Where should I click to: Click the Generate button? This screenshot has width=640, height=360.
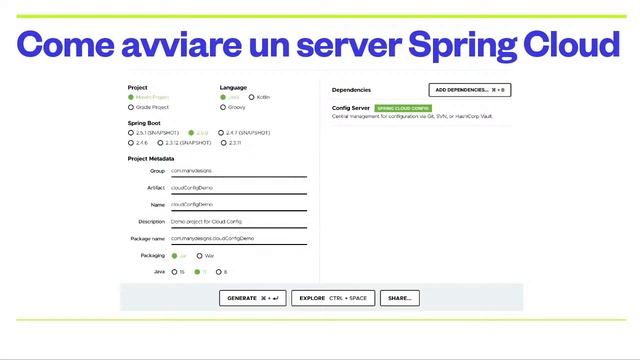[x=253, y=298]
